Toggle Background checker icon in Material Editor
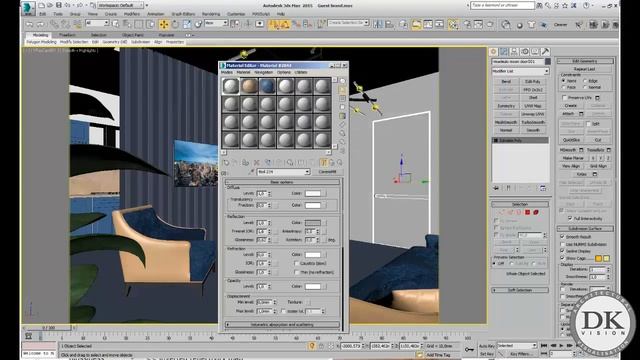The height and width of the screenshot is (360, 640). pyautogui.click(x=342, y=99)
